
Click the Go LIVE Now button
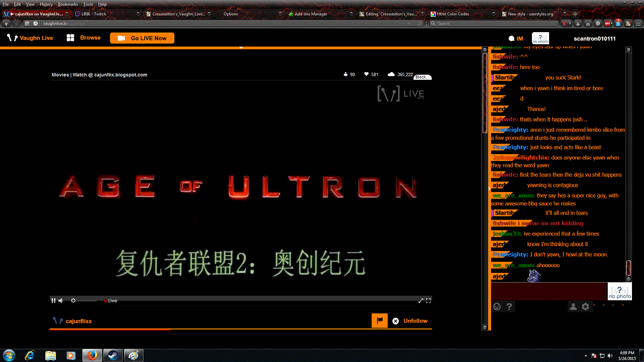click(x=142, y=38)
